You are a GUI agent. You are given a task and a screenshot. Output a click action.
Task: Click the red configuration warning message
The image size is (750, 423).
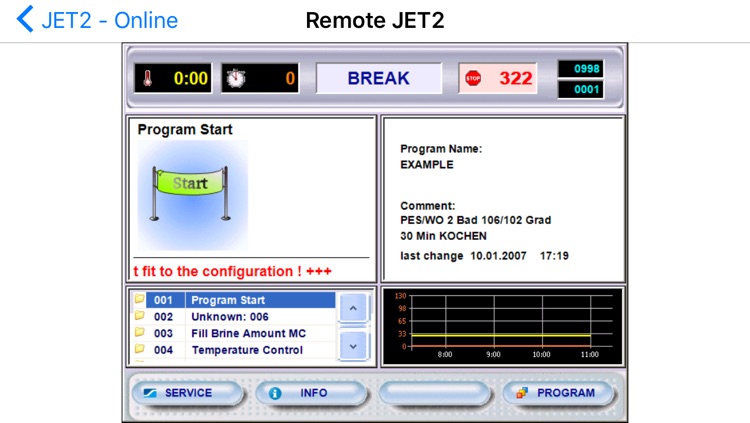point(232,271)
